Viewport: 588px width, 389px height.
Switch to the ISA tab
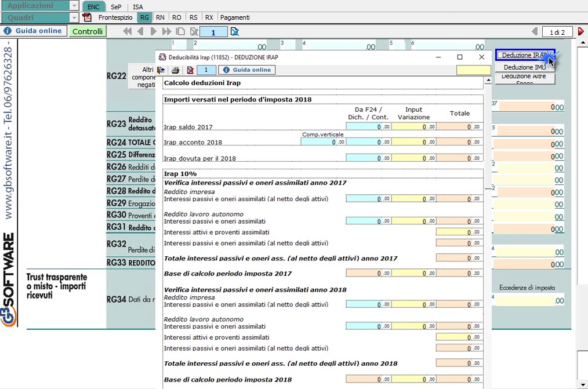(137, 7)
